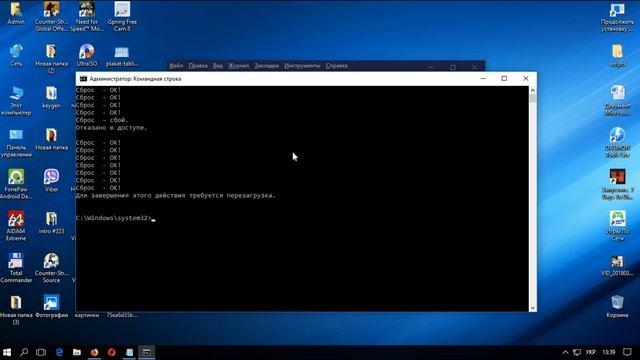Open Инструменты menu in background window

click(x=302, y=66)
